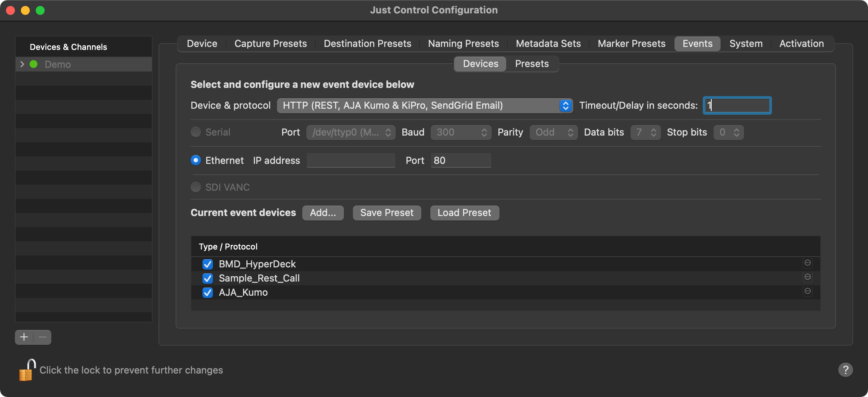This screenshot has width=868, height=397.
Task: Open the Metadata Sets tab
Action: point(548,44)
